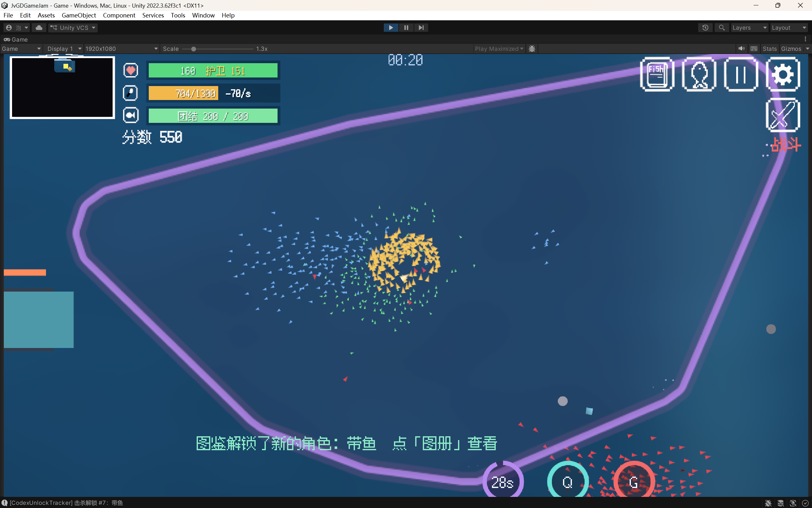Click the heart health icon
The width and height of the screenshot is (812, 508).
pos(131,70)
